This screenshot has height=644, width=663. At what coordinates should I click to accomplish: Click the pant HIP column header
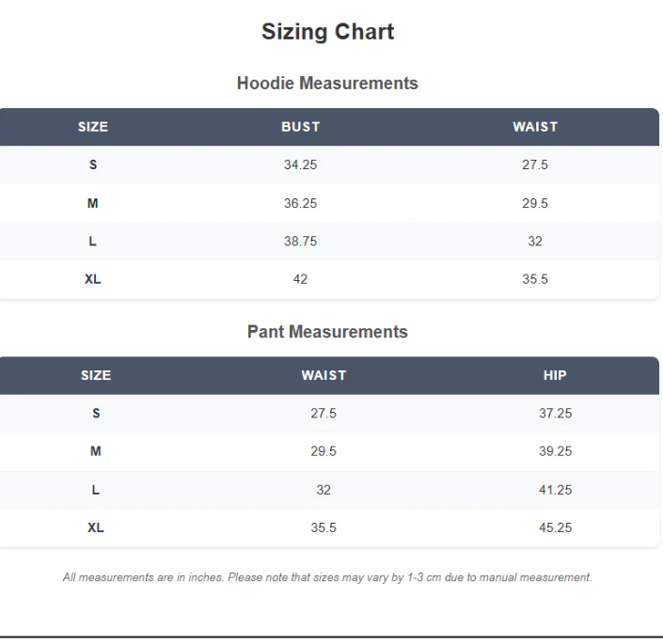point(555,376)
